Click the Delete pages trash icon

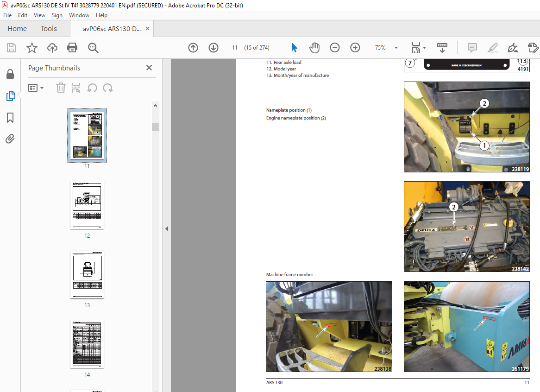61,88
